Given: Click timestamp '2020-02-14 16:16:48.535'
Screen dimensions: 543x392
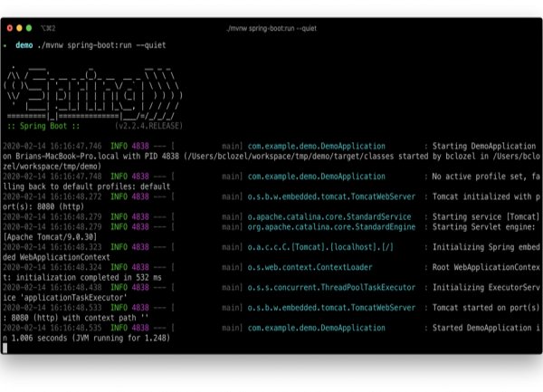Looking at the screenshot, I should 52,328.
